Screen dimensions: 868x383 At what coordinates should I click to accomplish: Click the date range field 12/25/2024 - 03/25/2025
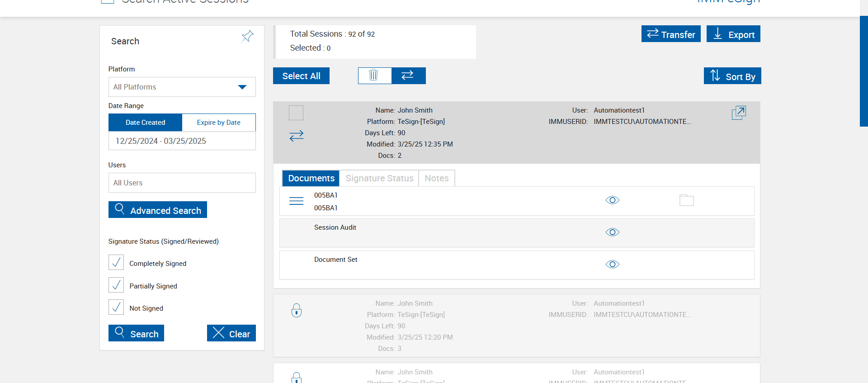182,141
